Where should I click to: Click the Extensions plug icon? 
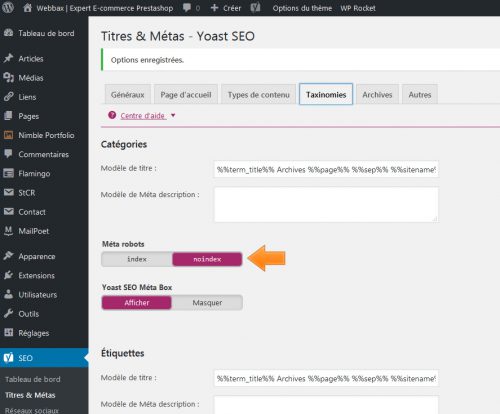coord(8,275)
